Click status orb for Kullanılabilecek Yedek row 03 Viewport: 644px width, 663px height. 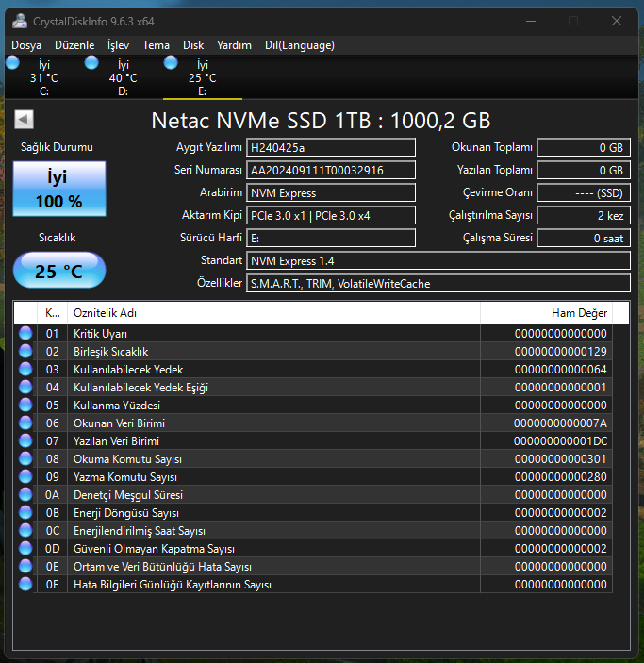(25, 369)
